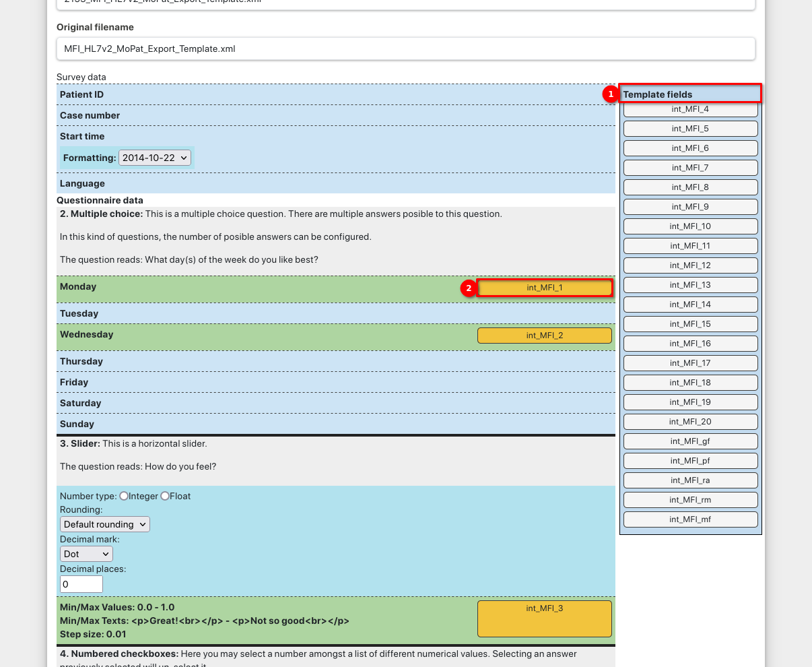Select the int_MFI_pf template field
Viewport: 812px width, 667px height.
(x=689, y=460)
